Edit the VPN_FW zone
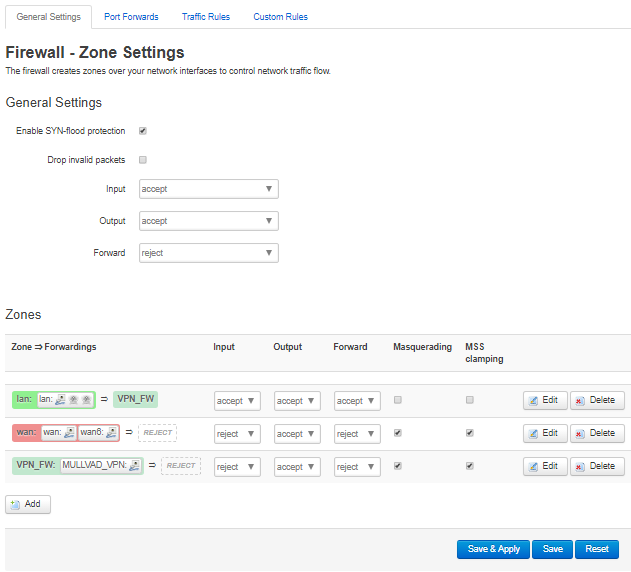This screenshot has height=572, width=631. click(x=545, y=467)
